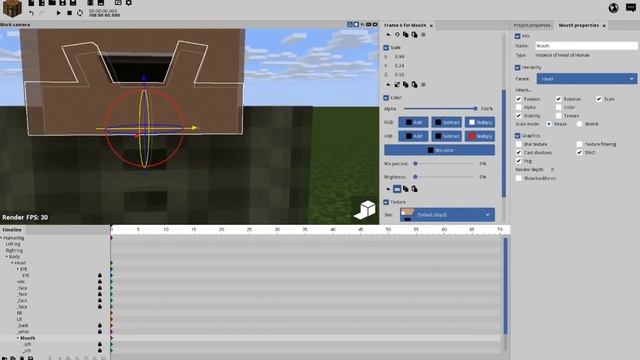Click the Mix percent slider handle
Screen dimensions: 640x360
(415, 164)
